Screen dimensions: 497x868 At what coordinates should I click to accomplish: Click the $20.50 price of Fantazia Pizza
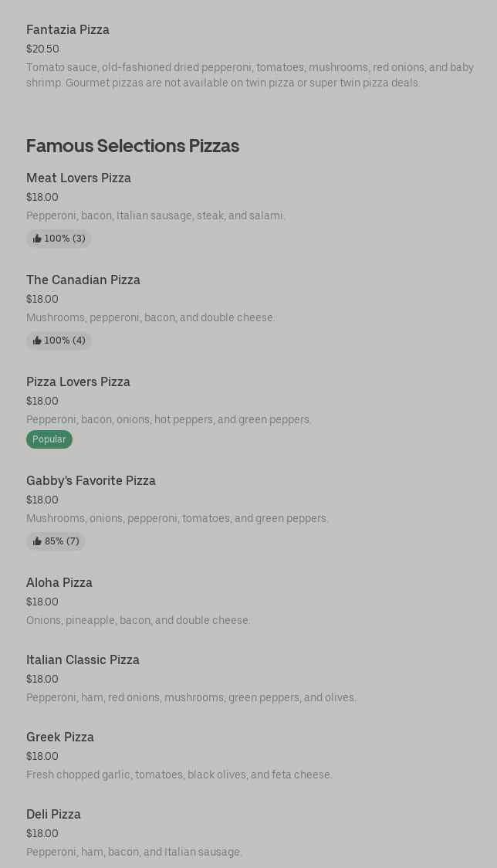click(x=42, y=49)
